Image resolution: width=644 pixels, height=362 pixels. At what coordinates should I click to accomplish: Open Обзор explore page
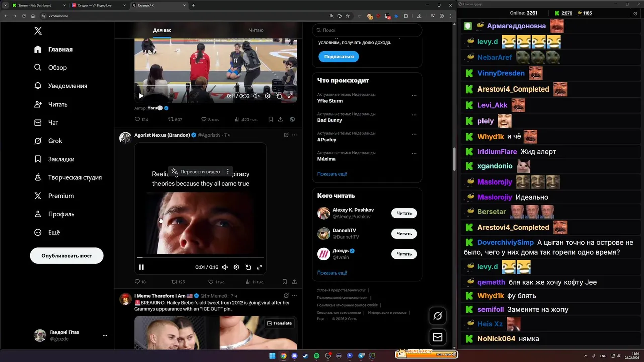coord(50,67)
